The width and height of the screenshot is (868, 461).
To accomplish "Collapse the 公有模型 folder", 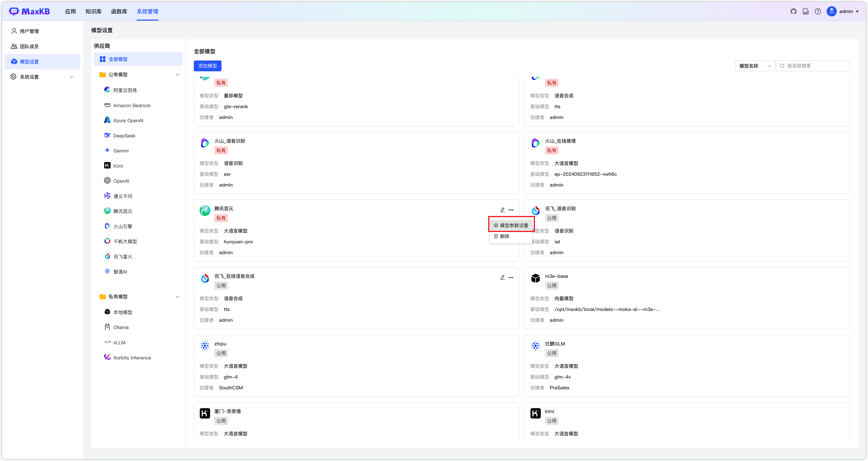I will click(178, 75).
